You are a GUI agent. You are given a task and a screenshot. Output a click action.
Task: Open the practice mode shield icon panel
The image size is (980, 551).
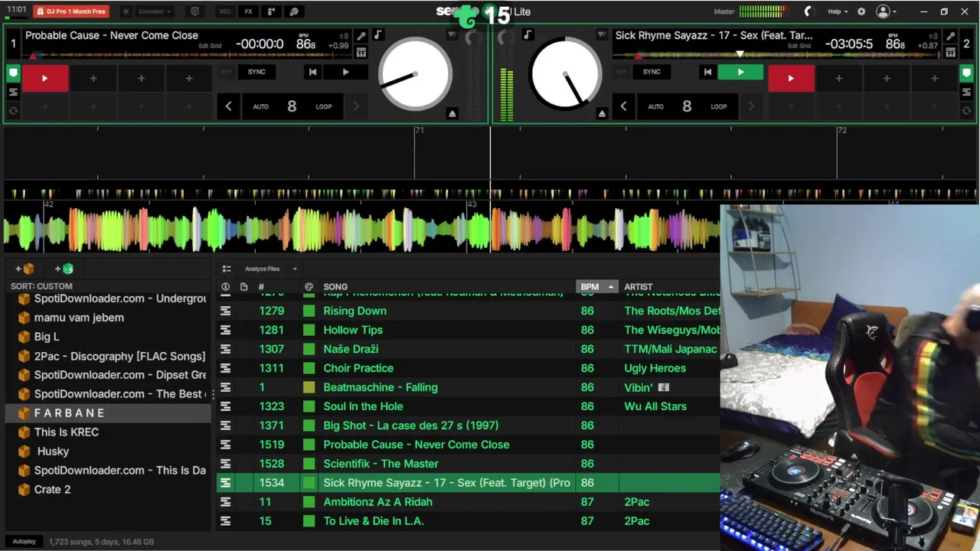click(x=195, y=11)
